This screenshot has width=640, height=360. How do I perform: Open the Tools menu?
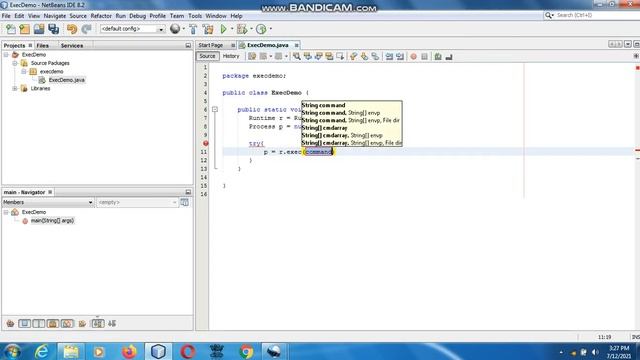195,16
